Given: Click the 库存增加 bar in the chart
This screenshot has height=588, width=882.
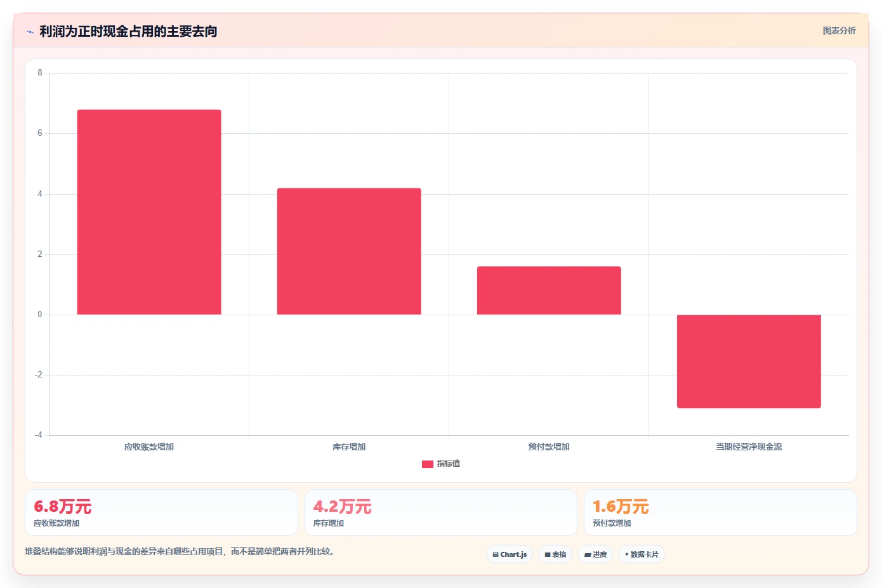Looking at the screenshot, I should (349, 251).
